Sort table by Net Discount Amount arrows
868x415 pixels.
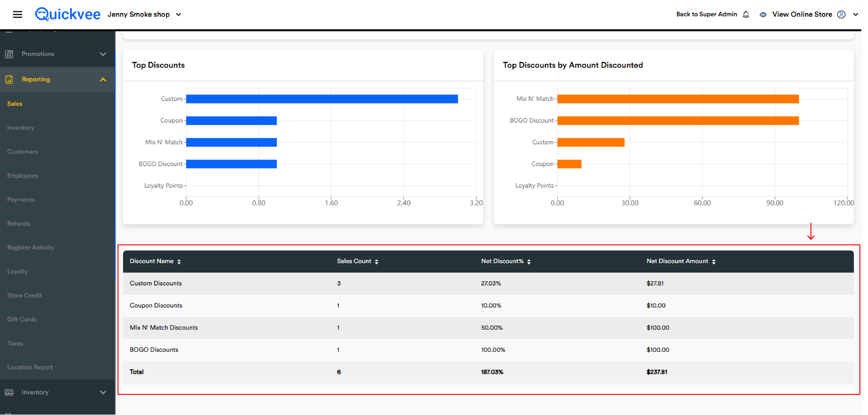(x=713, y=262)
